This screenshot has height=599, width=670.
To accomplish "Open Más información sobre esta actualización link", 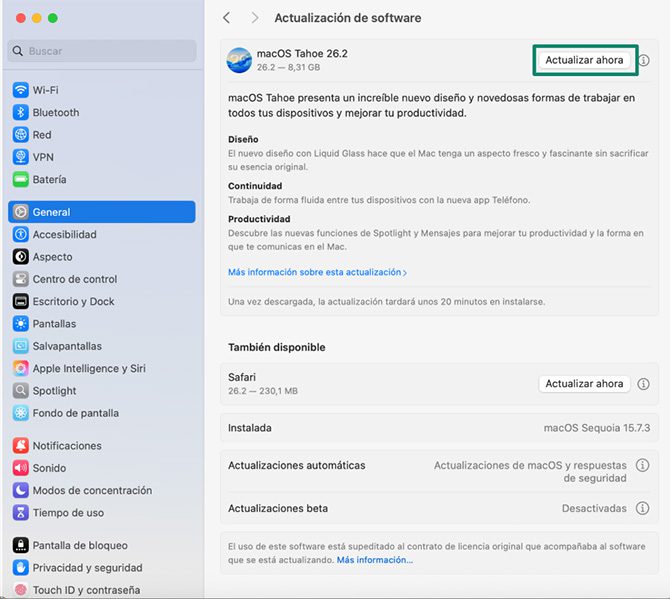I will 317,272.
